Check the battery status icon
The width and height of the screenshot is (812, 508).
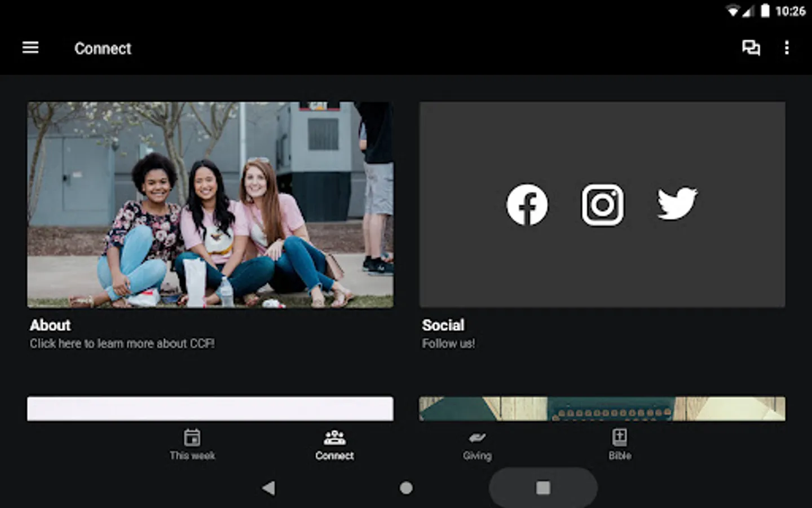pyautogui.click(x=765, y=11)
